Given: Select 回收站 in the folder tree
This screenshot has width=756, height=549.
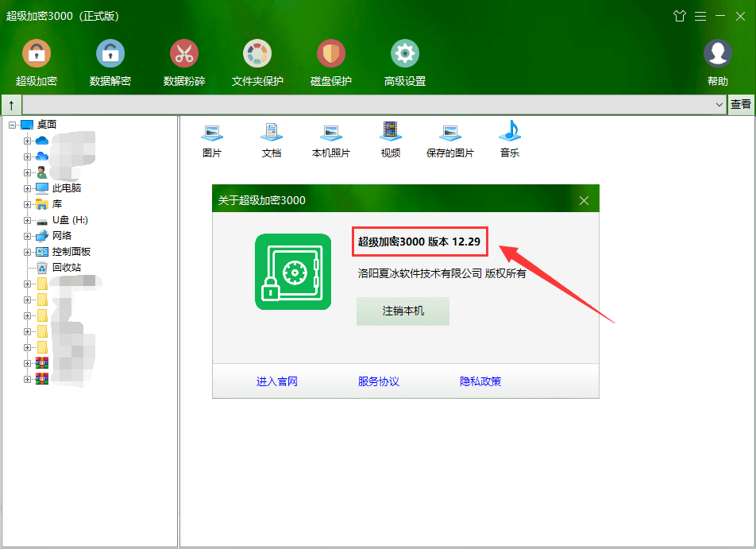Looking at the screenshot, I should (x=67, y=268).
